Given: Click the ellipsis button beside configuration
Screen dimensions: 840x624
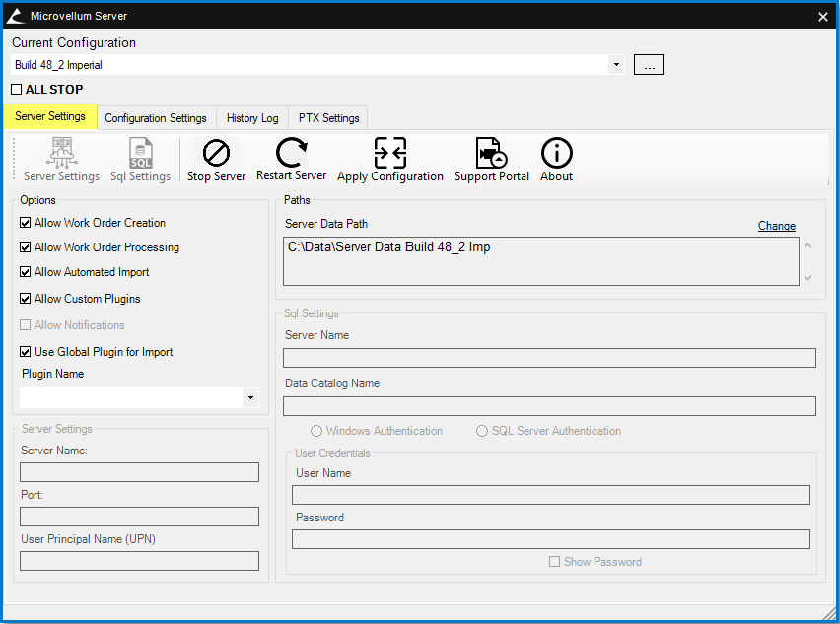Looking at the screenshot, I should (x=648, y=65).
